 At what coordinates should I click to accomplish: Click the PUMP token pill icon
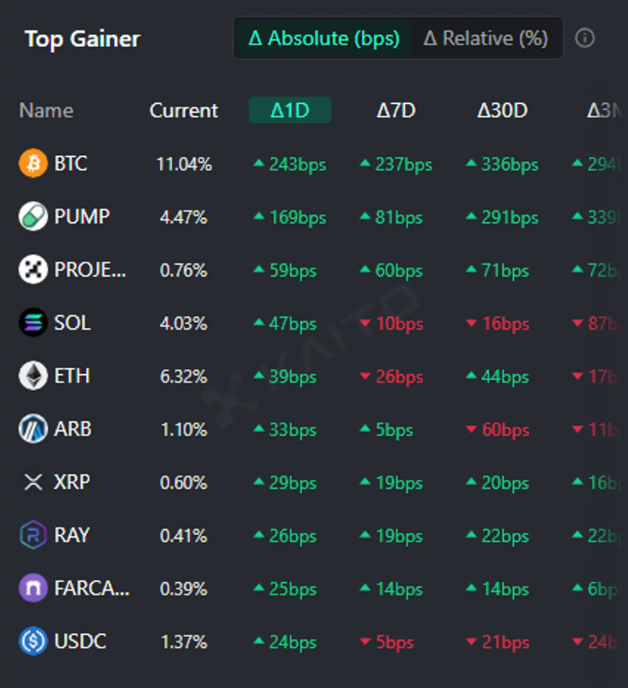pos(33,217)
